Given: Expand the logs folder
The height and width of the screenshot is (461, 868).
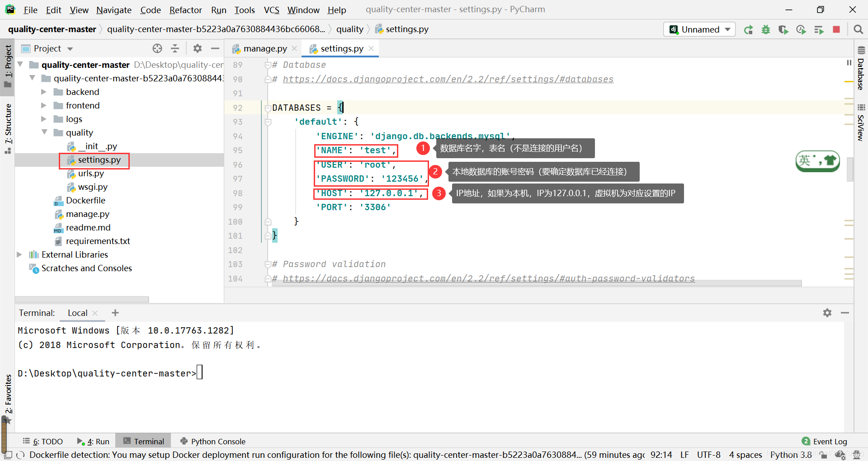Looking at the screenshot, I should pos(44,119).
